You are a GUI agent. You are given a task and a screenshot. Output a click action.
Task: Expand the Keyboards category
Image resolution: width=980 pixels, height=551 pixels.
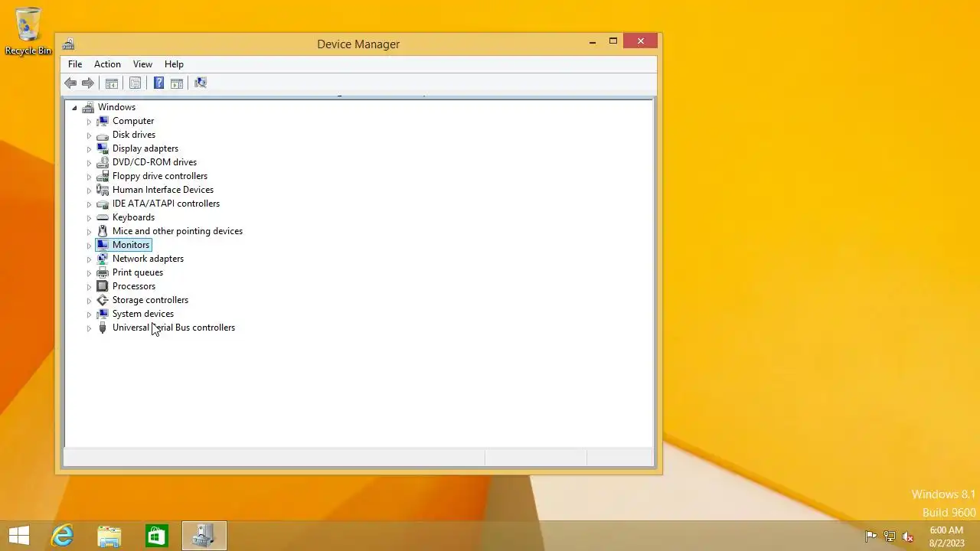coord(89,218)
